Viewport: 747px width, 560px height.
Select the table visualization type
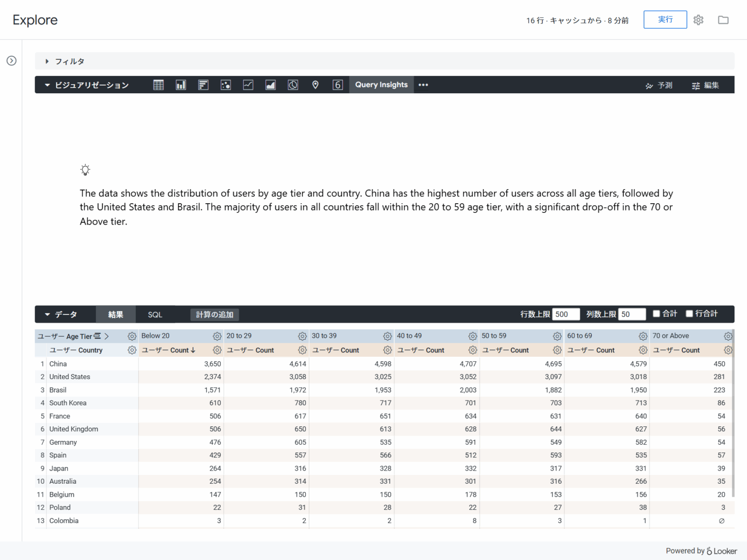click(158, 85)
